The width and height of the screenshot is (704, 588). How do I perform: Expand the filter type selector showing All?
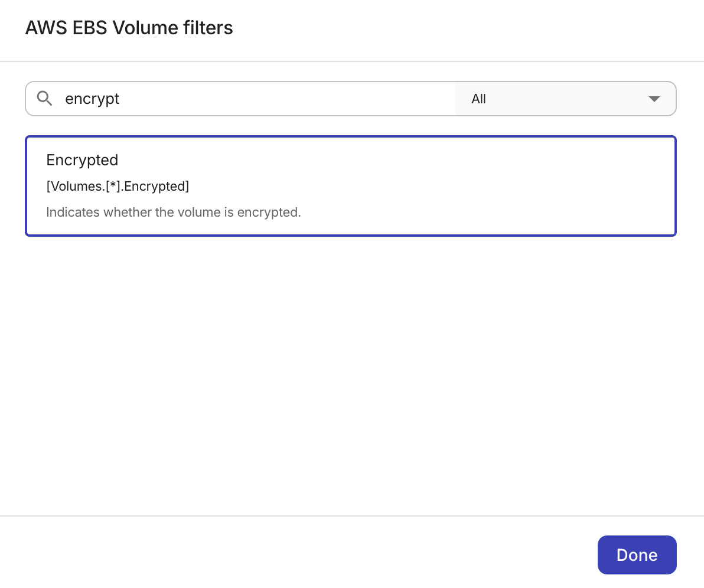[565, 99]
